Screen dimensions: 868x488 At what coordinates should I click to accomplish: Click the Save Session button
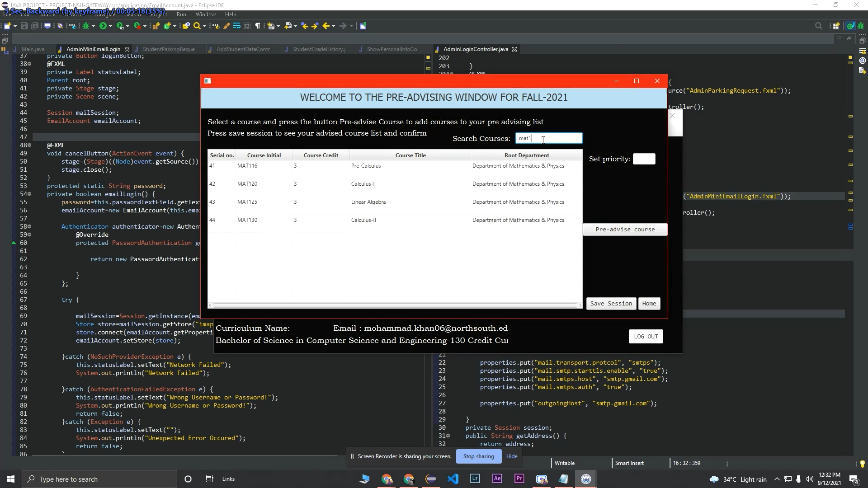(611, 303)
